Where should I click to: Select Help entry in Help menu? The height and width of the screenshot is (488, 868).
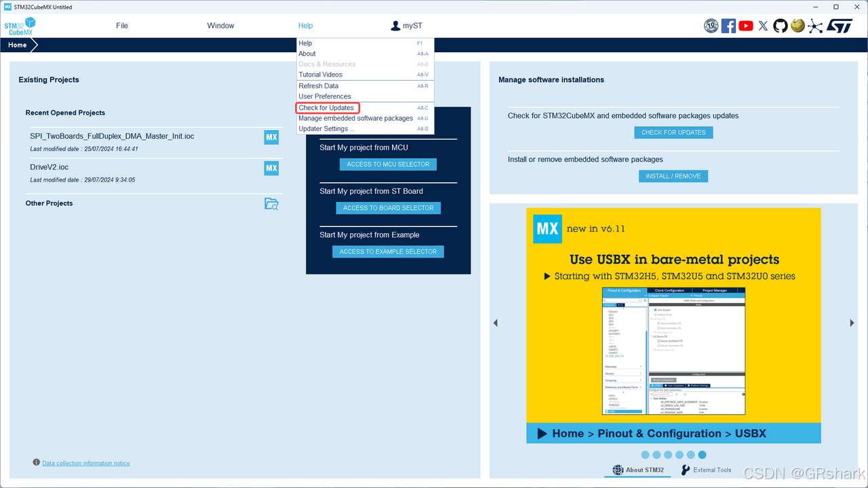(x=365, y=43)
